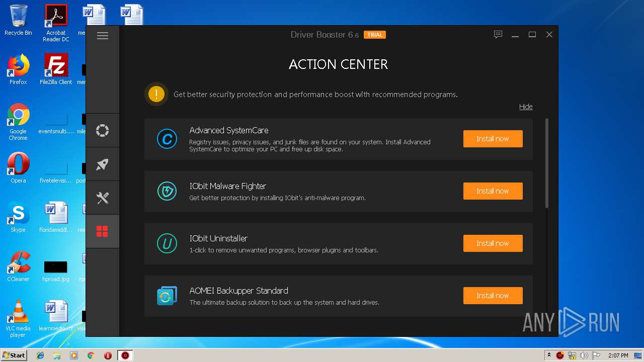Viewport: 644px width, 362px height.
Task: Open the Boost rocket tab in the sidebar
Action: (x=103, y=164)
